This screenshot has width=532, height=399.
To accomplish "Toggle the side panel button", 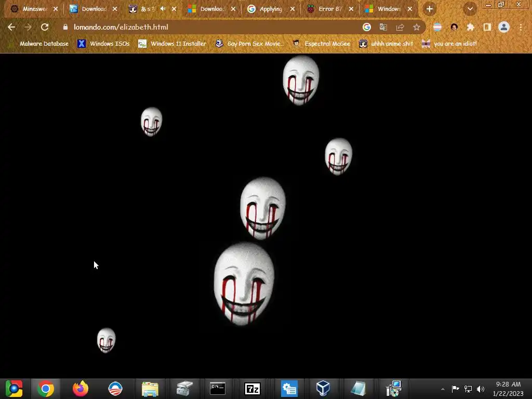I will [487, 27].
